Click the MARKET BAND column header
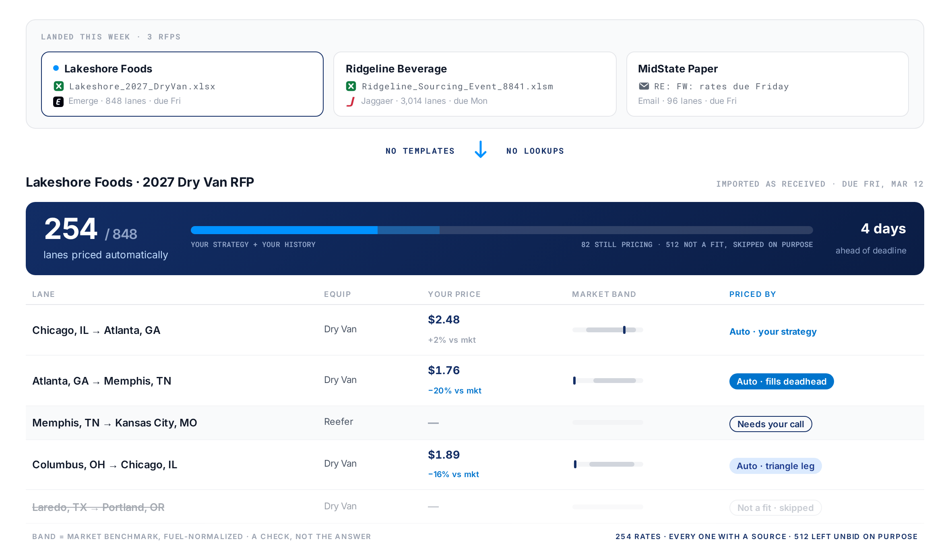The width and height of the screenshot is (950, 560). point(604,294)
